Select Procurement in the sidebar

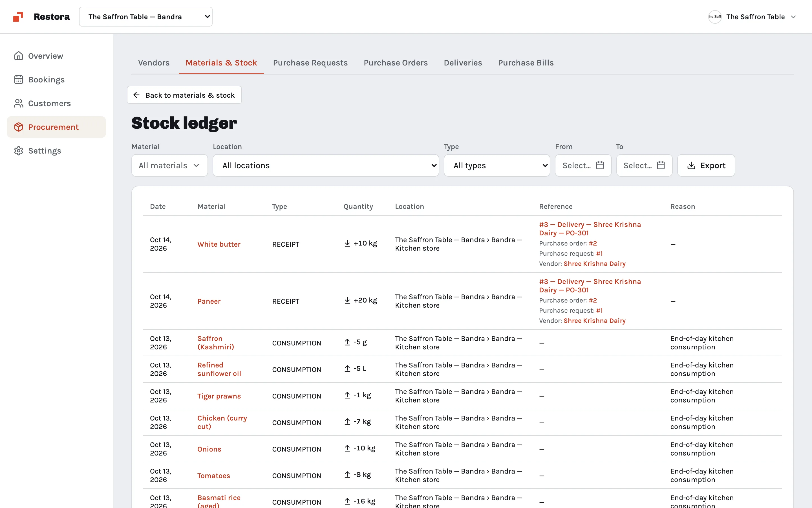[56, 127]
